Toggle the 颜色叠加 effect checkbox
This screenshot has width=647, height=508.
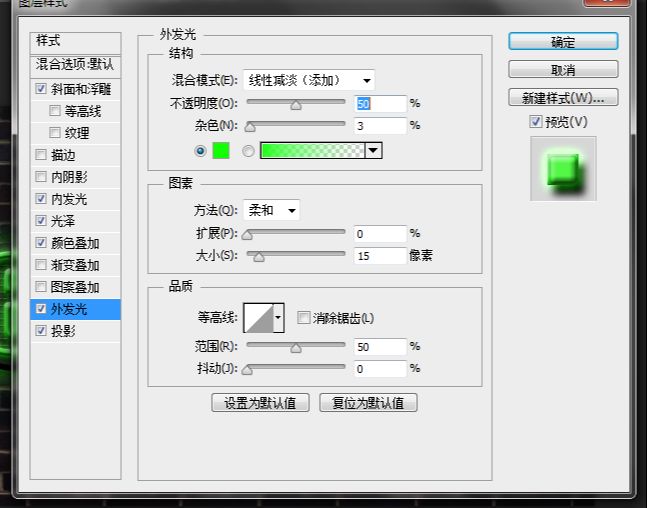[x=40, y=243]
